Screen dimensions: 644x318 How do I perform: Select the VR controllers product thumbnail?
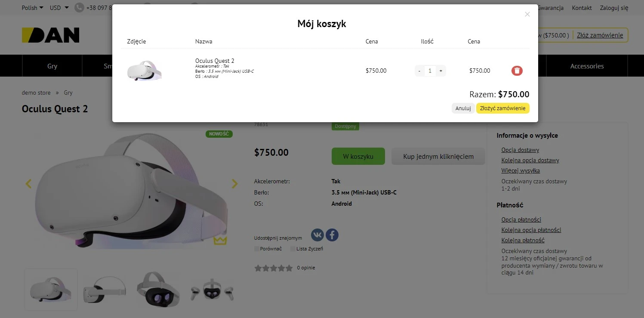click(x=212, y=290)
